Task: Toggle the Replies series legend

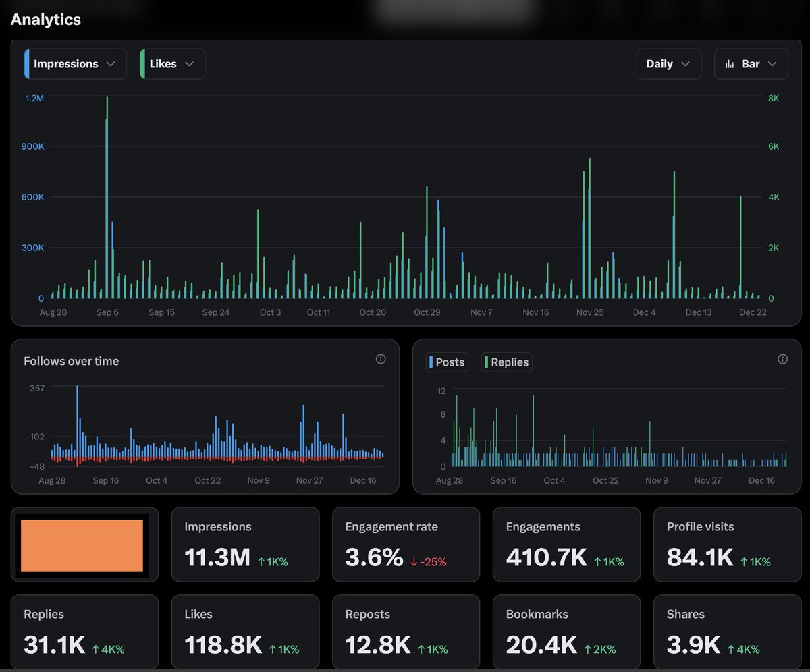Action: tap(506, 362)
